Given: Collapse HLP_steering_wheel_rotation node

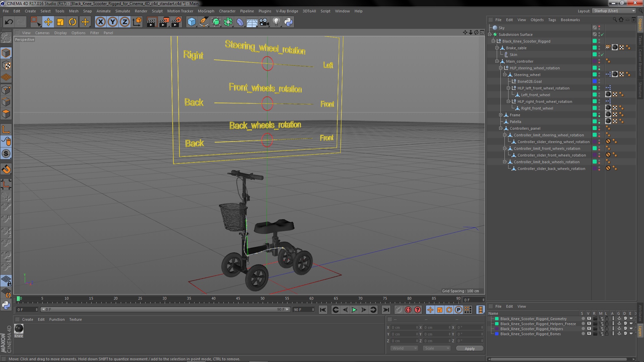Looking at the screenshot, I should click(x=501, y=68).
